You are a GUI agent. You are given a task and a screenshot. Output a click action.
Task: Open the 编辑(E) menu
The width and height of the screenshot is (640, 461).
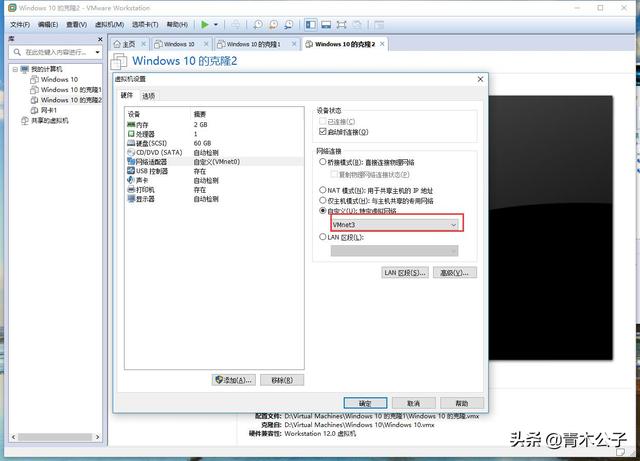[48, 24]
